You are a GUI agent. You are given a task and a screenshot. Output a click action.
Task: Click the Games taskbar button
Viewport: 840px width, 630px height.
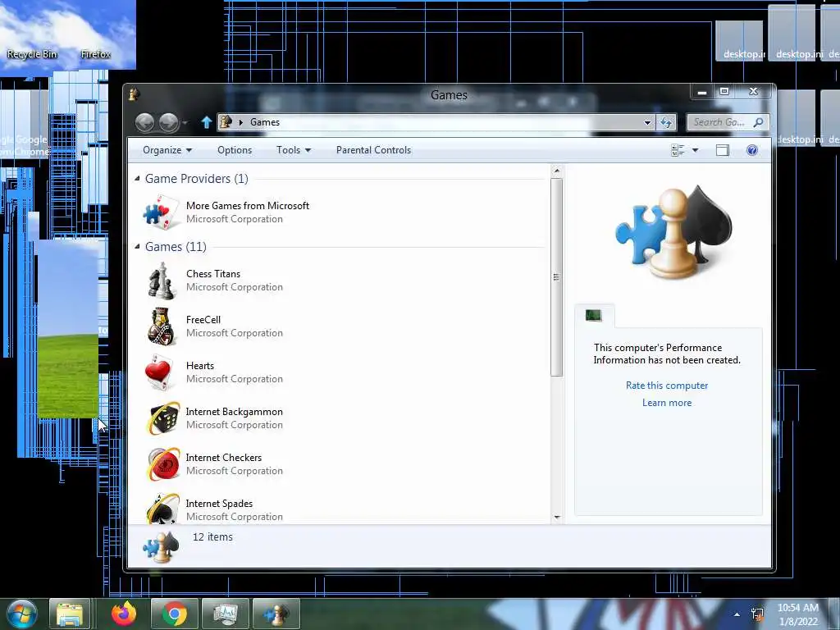point(276,614)
